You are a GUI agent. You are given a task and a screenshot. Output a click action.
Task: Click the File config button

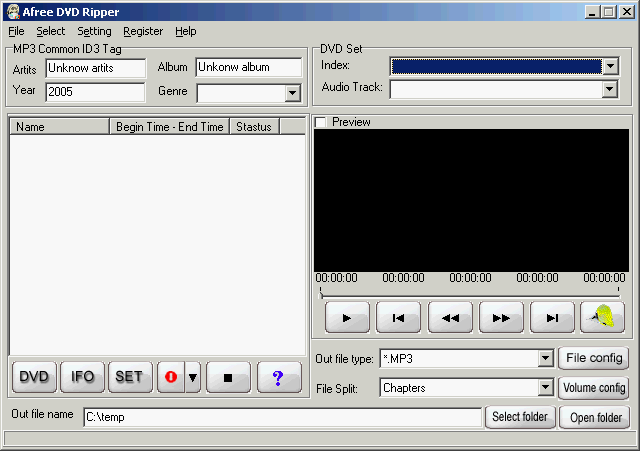(x=593, y=358)
